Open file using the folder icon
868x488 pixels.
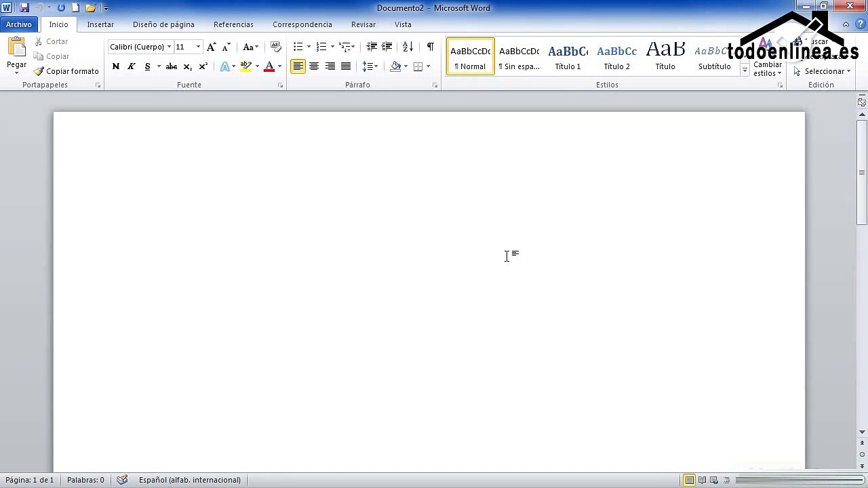(x=90, y=7)
